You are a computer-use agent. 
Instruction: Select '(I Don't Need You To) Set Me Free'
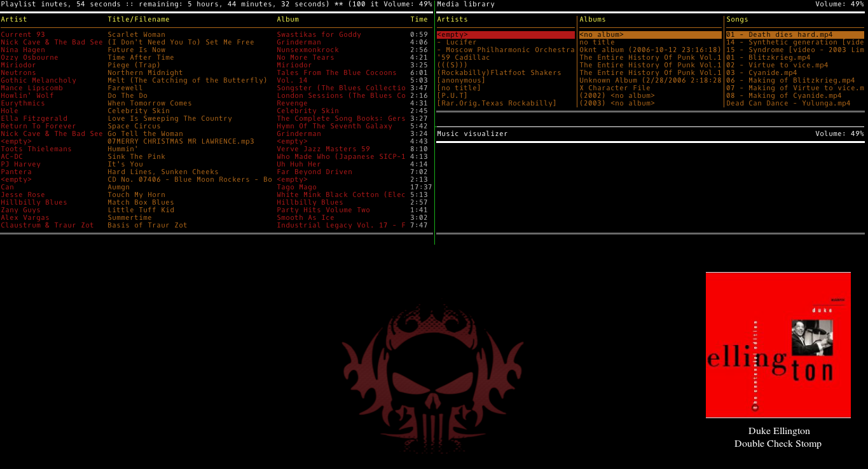coord(181,43)
